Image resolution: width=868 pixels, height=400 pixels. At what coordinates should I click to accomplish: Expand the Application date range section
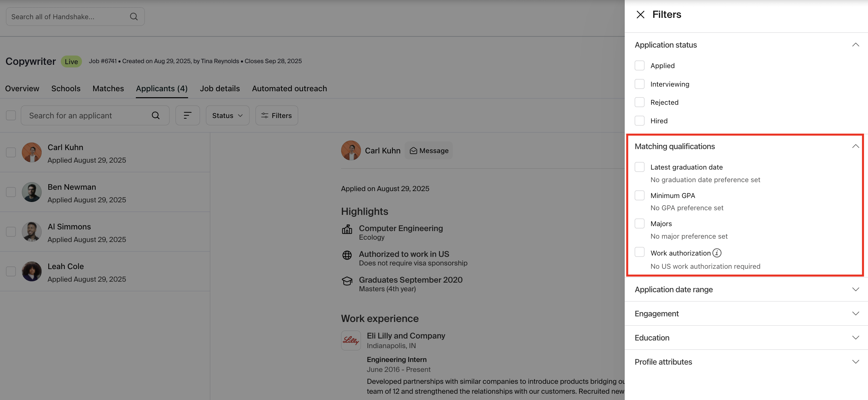(855, 289)
